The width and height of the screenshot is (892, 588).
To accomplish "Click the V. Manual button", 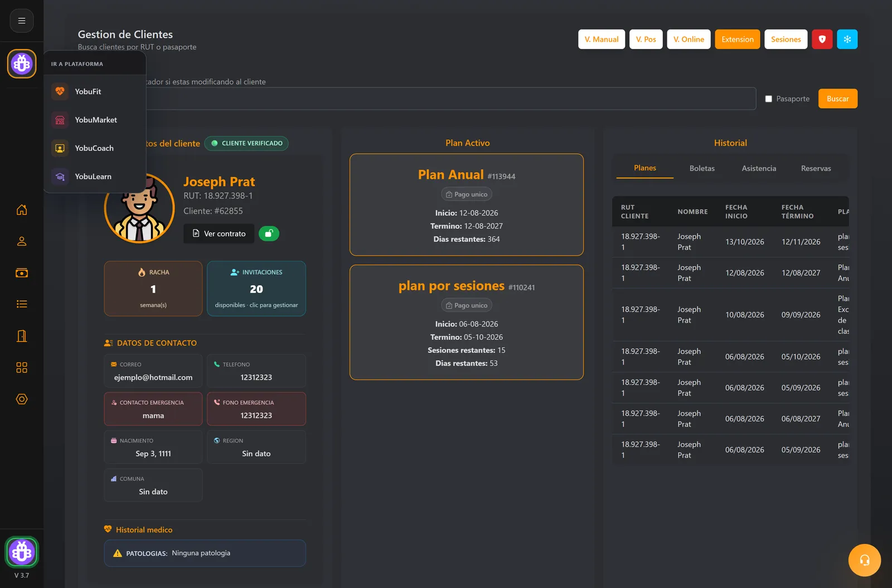I will [602, 39].
